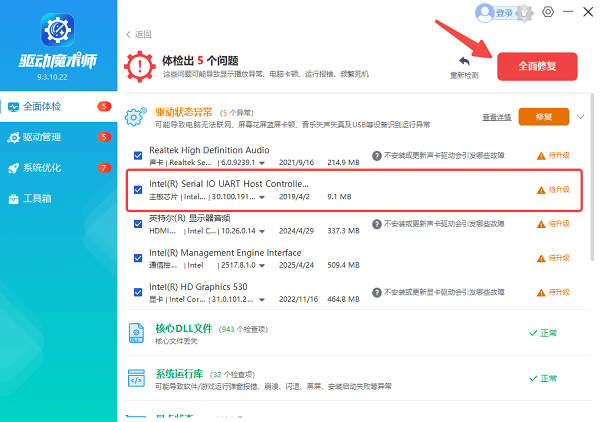This screenshot has height=422, width=600.
Task: Click the 7 badge on 系统优化
Action: click(x=104, y=168)
